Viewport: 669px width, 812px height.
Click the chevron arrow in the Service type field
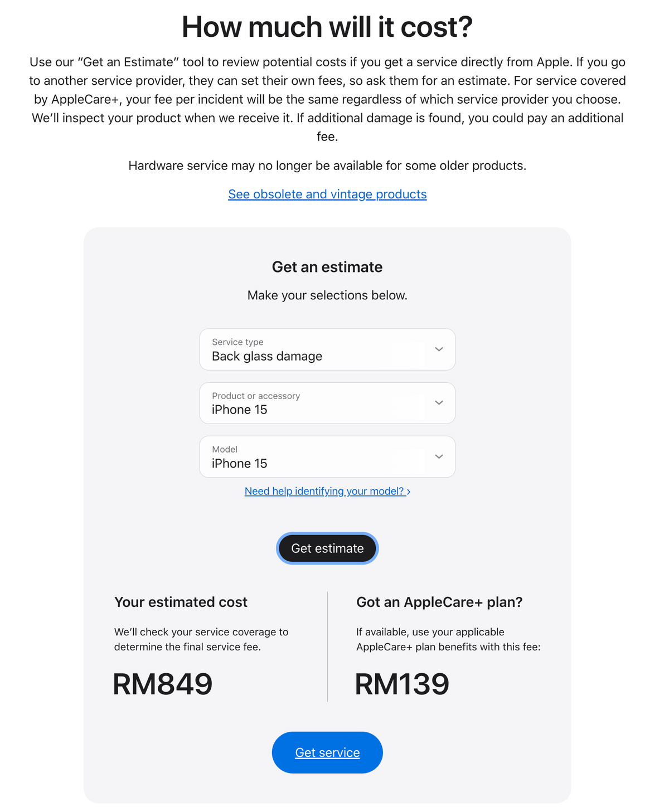point(439,349)
